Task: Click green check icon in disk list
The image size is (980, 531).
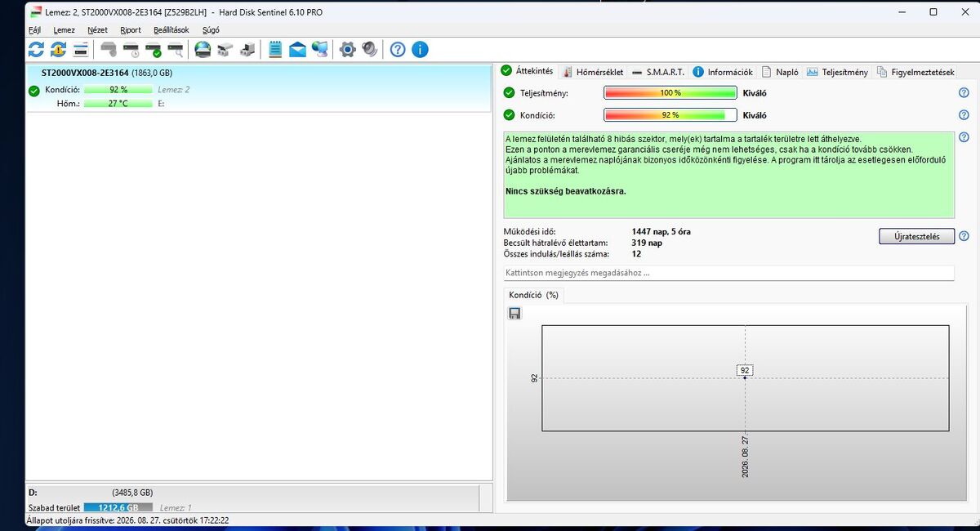Action: pos(33,91)
